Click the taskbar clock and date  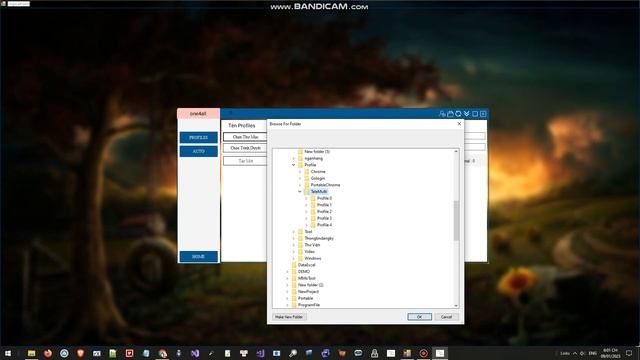pyautogui.click(x=610, y=353)
